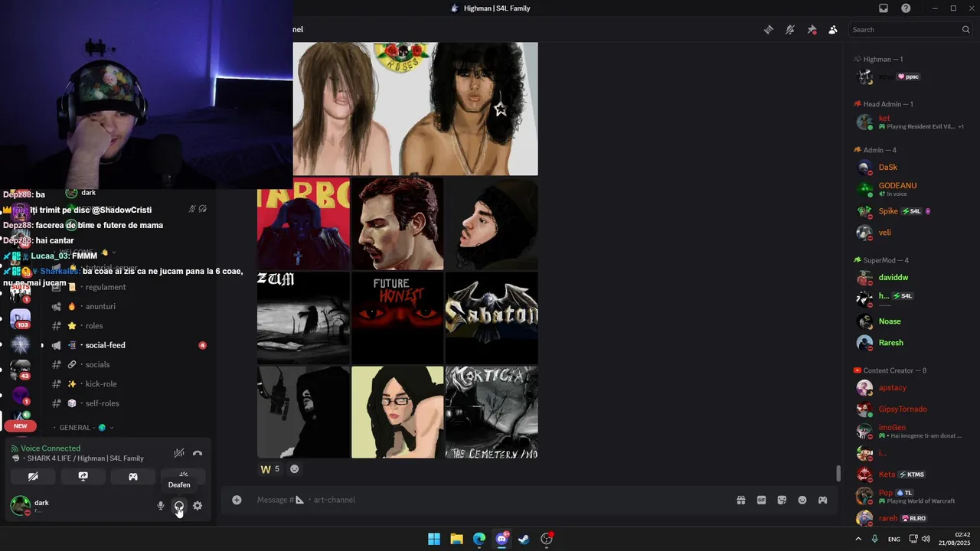The width and height of the screenshot is (980, 551).
Task: Open member GODEANU profile
Action: coord(910,189)
